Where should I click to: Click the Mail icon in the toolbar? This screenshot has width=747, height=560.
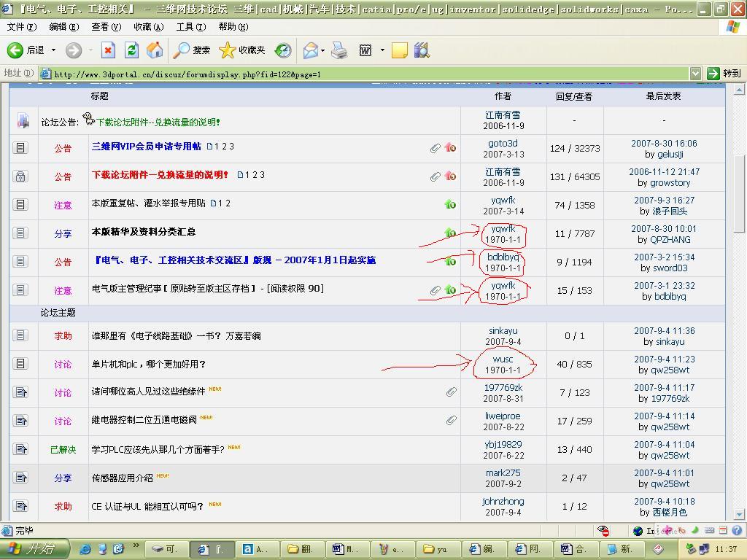309,51
